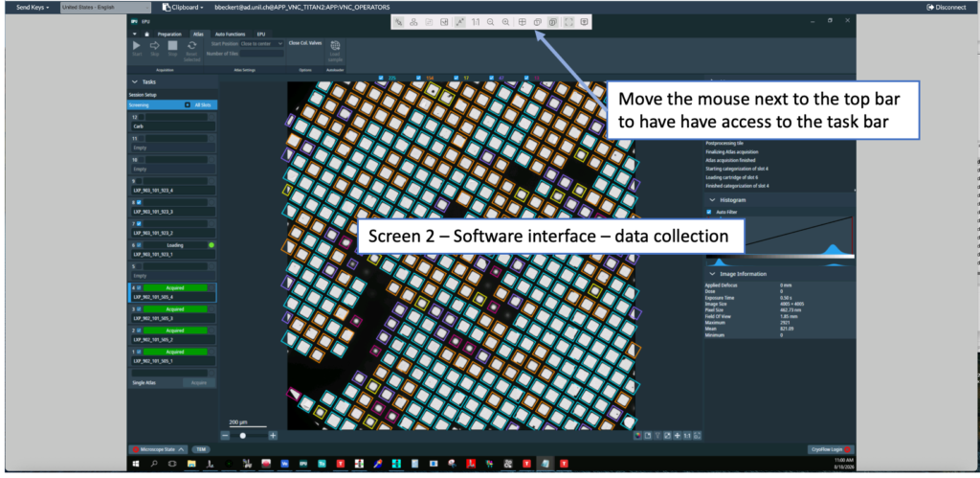Click zoom out magnifier in VNC toolbar

[491, 22]
